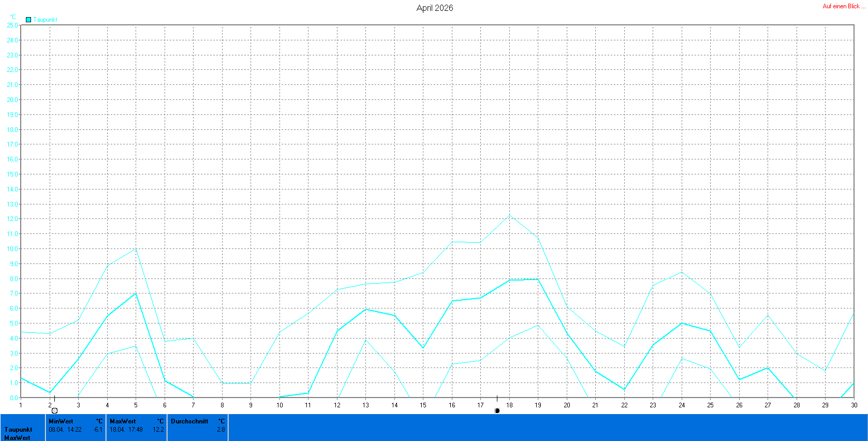The image size is (868, 441).
Task: Click the cyan Taupunkt legend color box
Action: coord(28,20)
